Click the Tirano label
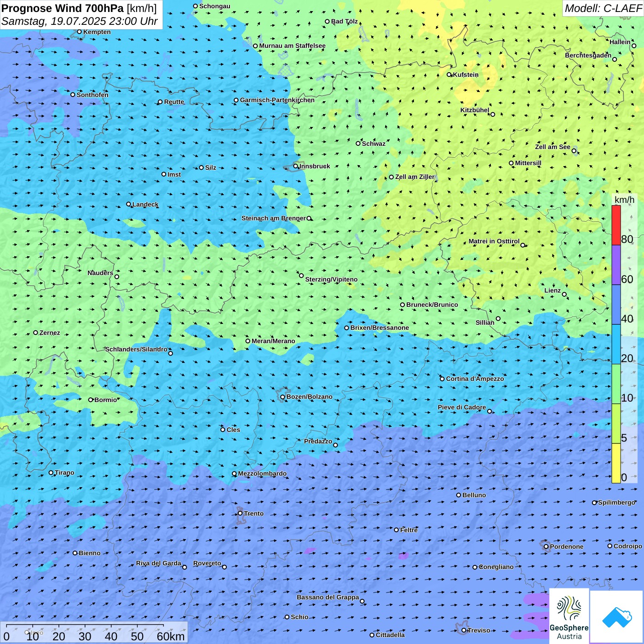Screen dimensions: 644x644 click(64, 472)
